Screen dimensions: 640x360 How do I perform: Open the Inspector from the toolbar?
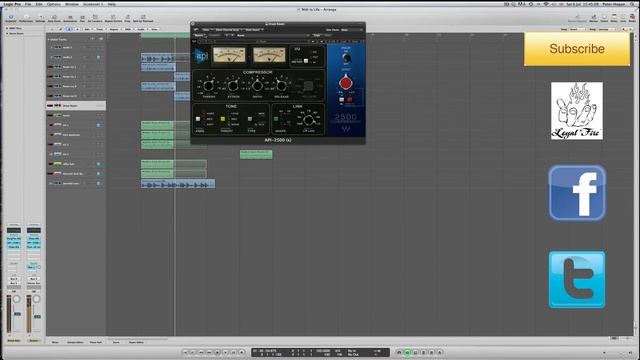[x=11, y=18]
